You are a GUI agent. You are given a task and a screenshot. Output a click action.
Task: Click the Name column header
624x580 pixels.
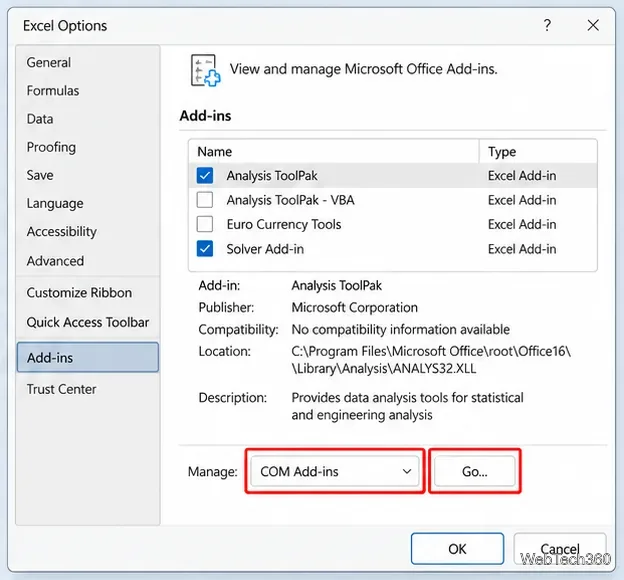coord(333,152)
